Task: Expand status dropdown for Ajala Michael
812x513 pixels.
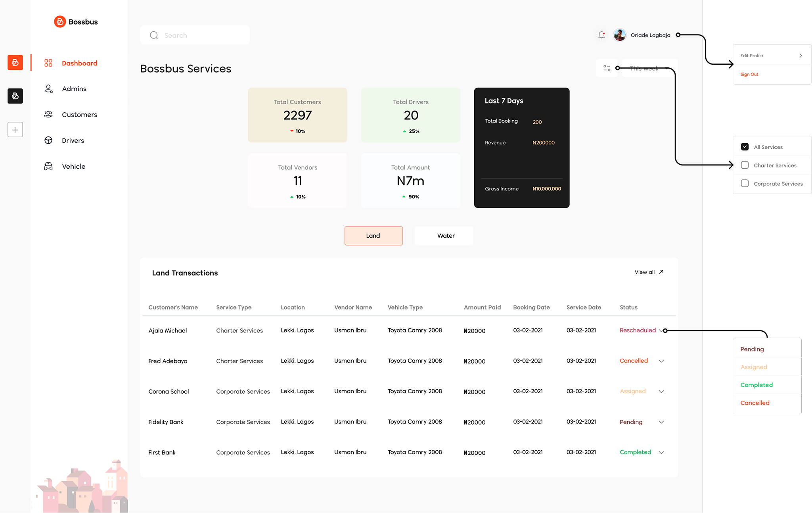Action: (x=661, y=330)
